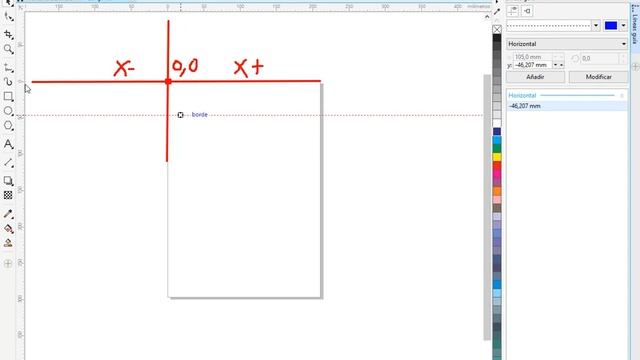Select the Drop Shadow tool
The width and height of the screenshot is (640, 360).
click(8, 181)
